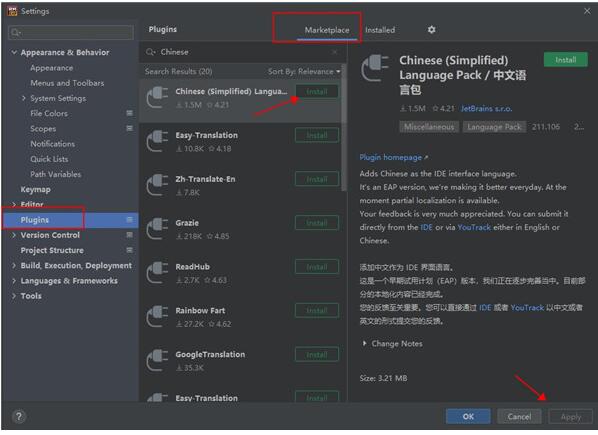Install the Zh-Translate-En plugin

click(317, 179)
